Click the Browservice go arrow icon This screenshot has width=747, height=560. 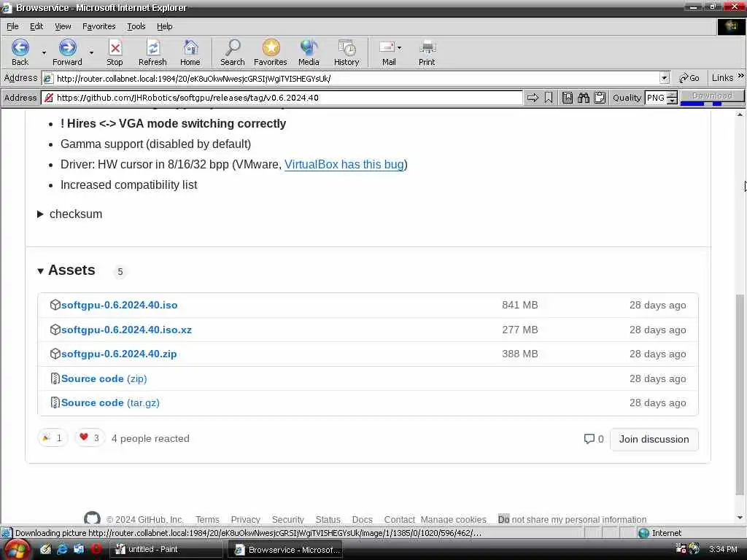tap(533, 98)
